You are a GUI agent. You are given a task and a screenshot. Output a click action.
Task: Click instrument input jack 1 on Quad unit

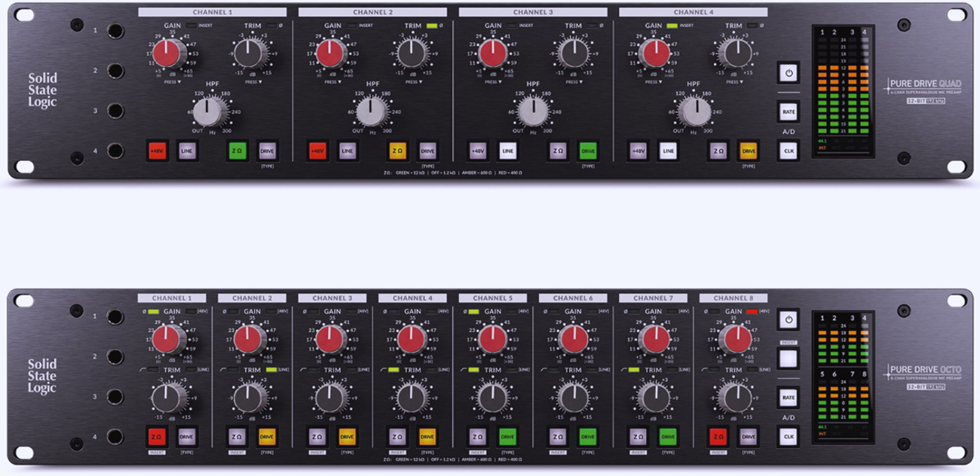click(115, 31)
